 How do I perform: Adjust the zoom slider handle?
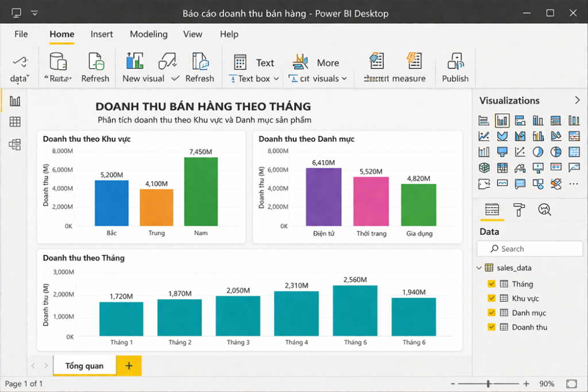pyautogui.click(x=488, y=384)
